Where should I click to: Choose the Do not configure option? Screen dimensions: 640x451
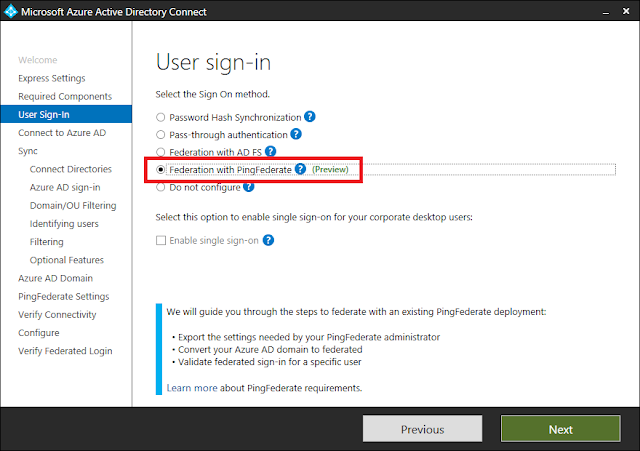pos(161,187)
